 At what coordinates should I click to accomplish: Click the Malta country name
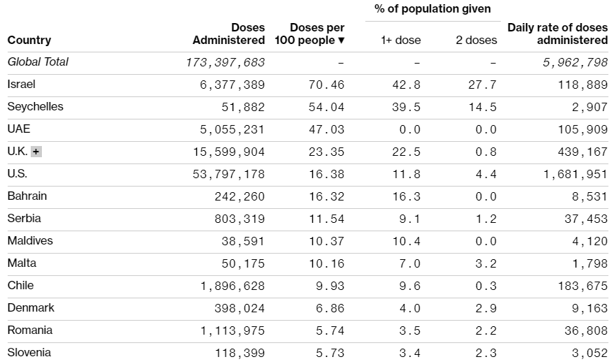pyautogui.click(x=22, y=263)
